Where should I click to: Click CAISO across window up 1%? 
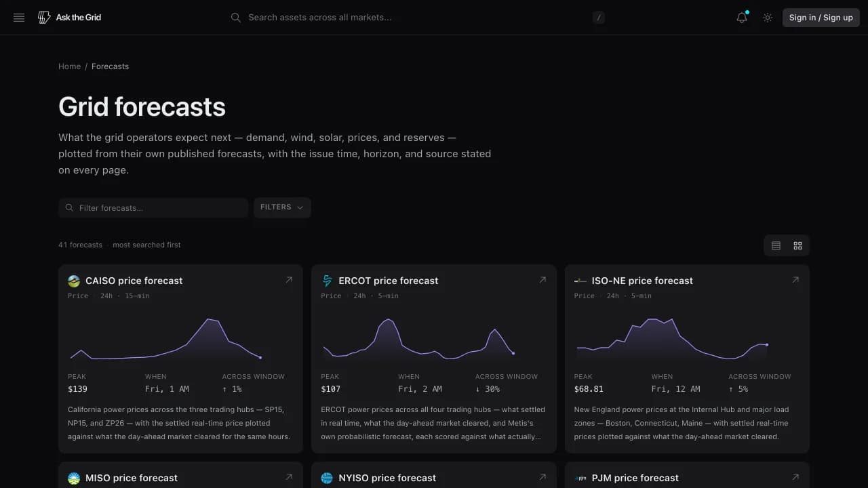tap(232, 389)
